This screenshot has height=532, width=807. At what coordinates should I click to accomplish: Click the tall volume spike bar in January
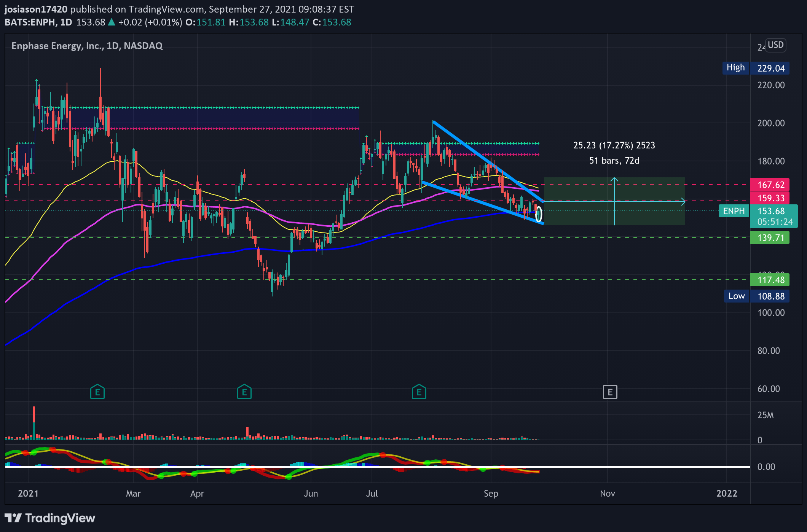point(34,423)
